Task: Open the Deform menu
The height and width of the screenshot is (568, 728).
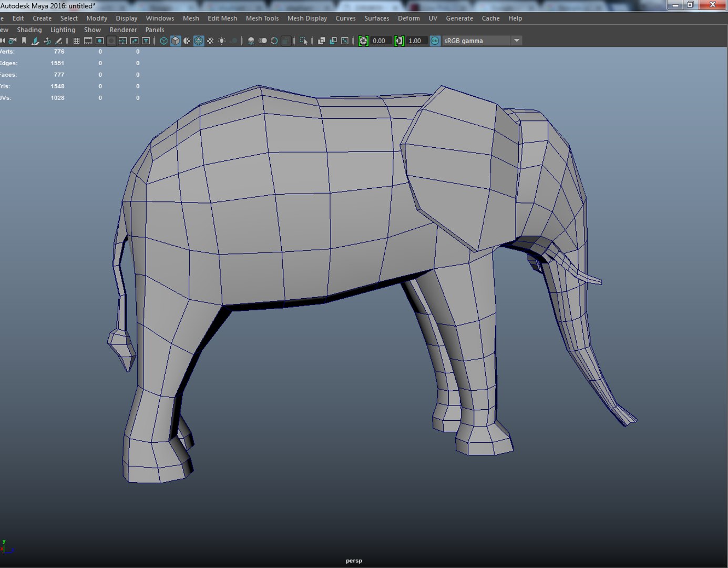Action: [x=409, y=18]
